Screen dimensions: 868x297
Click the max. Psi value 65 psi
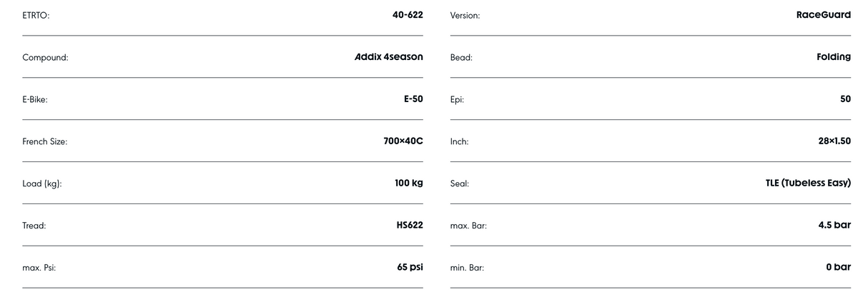pos(410,268)
